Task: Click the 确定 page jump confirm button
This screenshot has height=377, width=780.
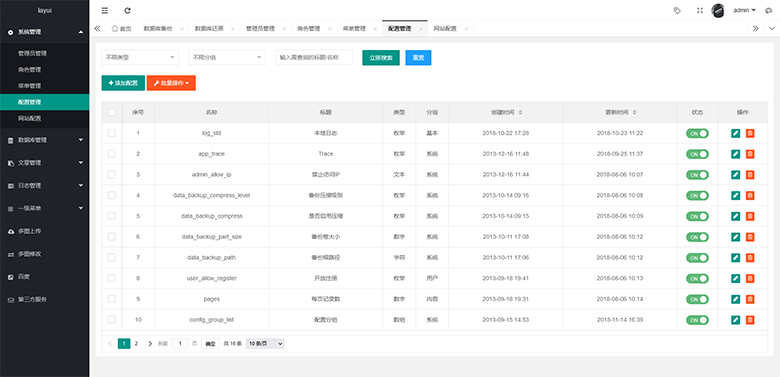Action: tap(211, 344)
